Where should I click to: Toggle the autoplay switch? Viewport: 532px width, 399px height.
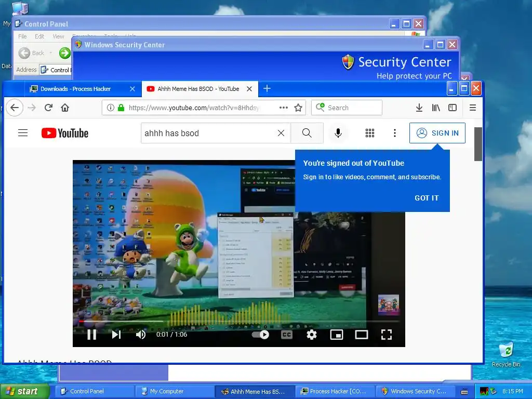(261, 335)
